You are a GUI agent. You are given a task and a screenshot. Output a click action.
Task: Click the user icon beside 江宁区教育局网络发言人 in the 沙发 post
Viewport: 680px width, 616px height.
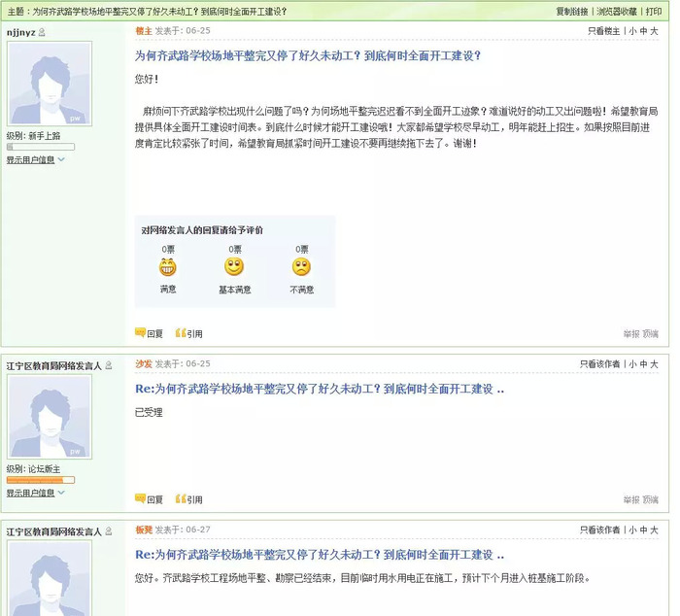point(109,365)
